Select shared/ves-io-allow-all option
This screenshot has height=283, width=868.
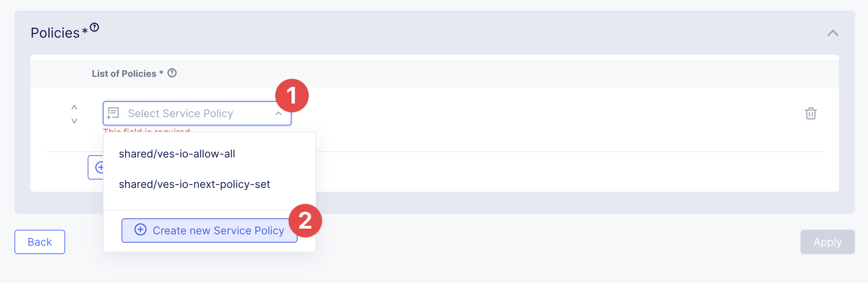(177, 154)
